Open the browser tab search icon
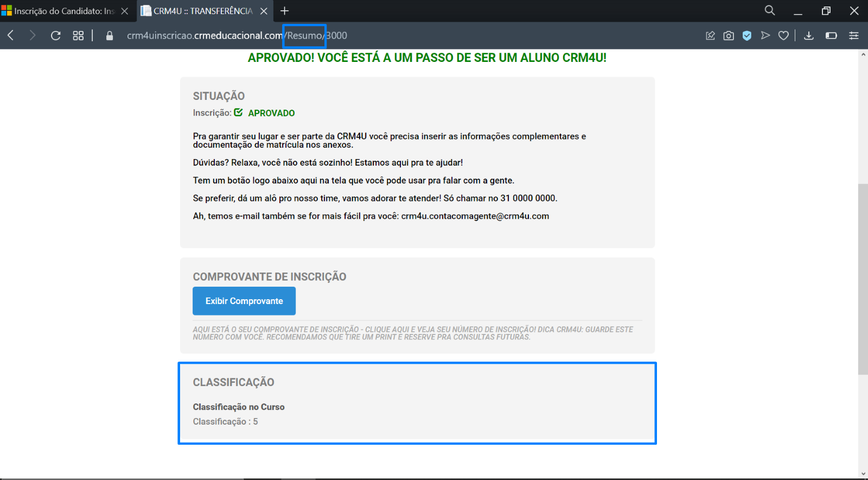This screenshot has width=868, height=480. pos(770,10)
